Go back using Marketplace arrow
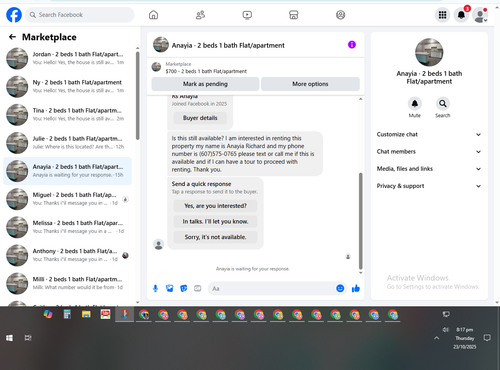Image resolution: width=500 pixels, height=370 pixels. tap(12, 37)
